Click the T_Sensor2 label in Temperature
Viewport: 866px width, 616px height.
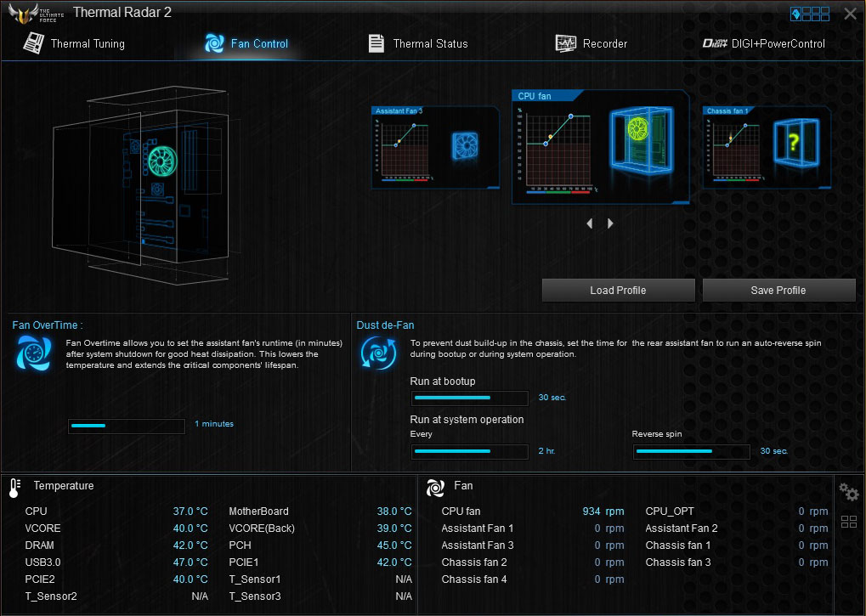point(51,596)
